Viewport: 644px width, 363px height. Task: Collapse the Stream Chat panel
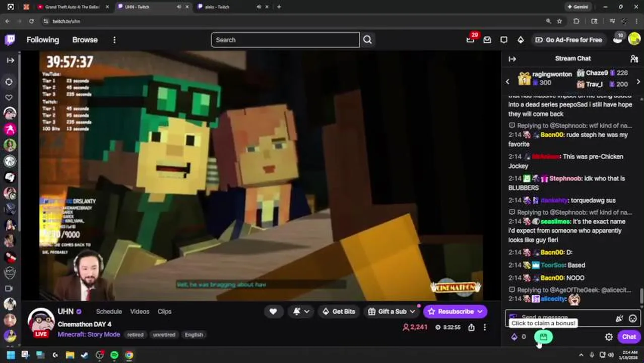(x=512, y=59)
